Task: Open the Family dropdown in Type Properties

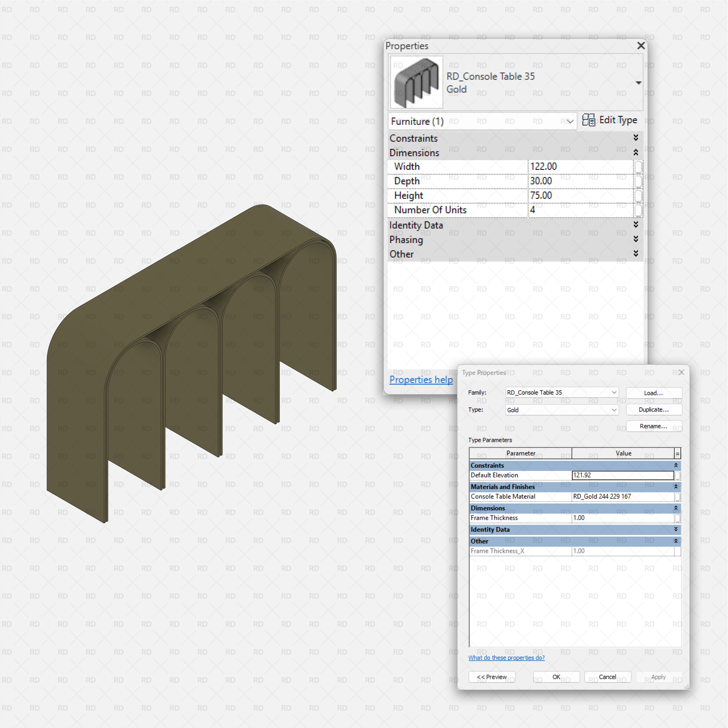Action: [x=614, y=392]
